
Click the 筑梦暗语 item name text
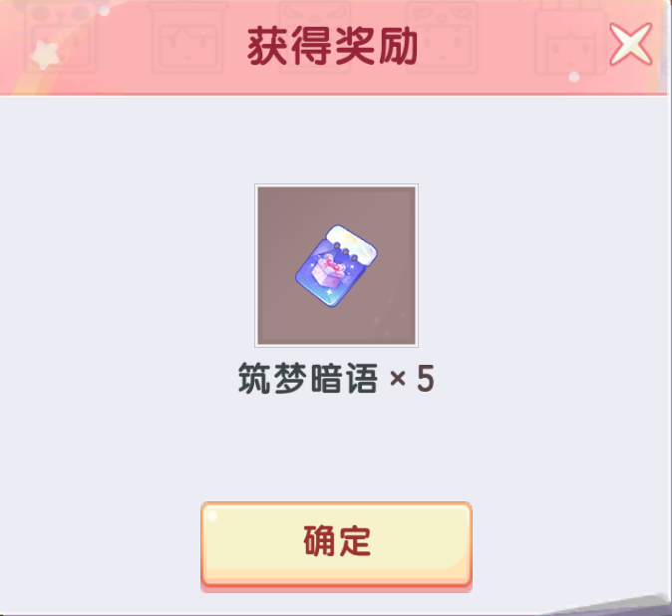coord(308,379)
